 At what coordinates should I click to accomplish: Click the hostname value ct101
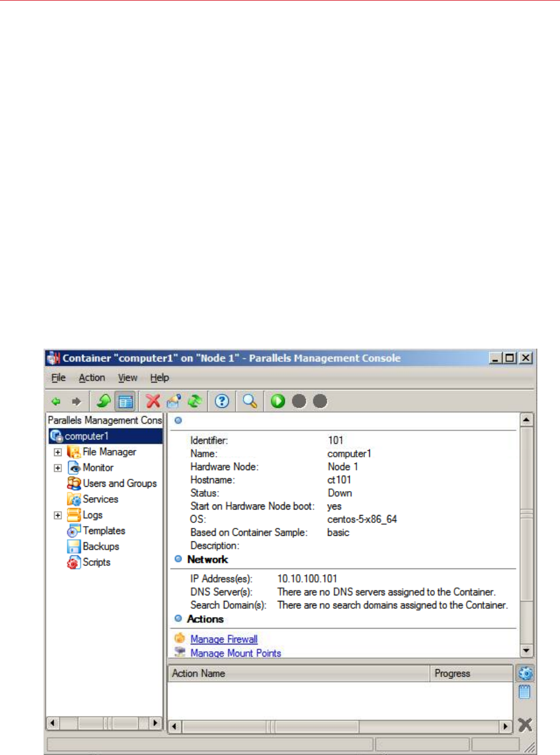[x=339, y=480]
